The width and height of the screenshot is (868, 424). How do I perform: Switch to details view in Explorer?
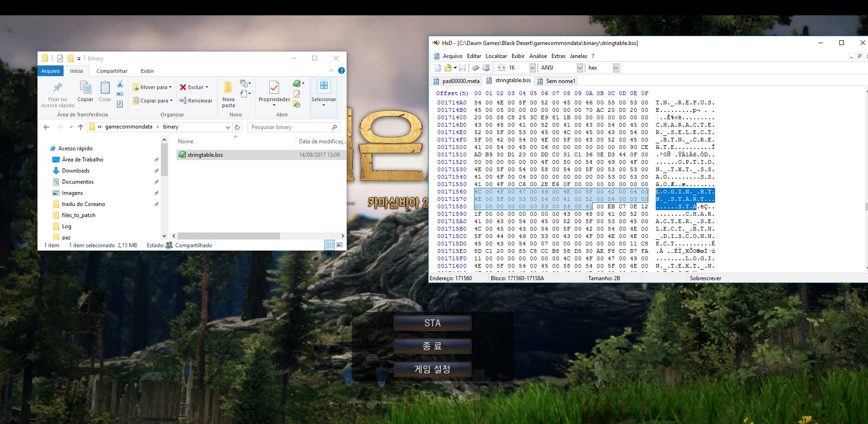coord(329,245)
